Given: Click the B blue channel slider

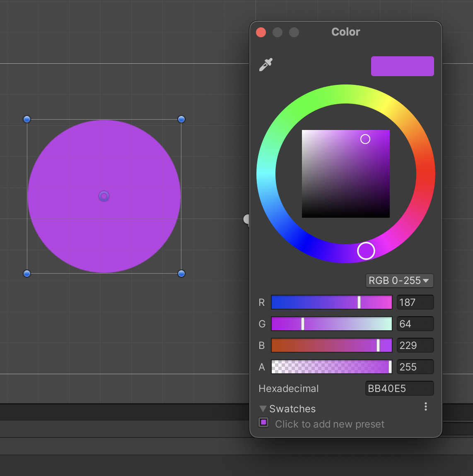Looking at the screenshot, I should pyautogui.click(x=331, y=346).
